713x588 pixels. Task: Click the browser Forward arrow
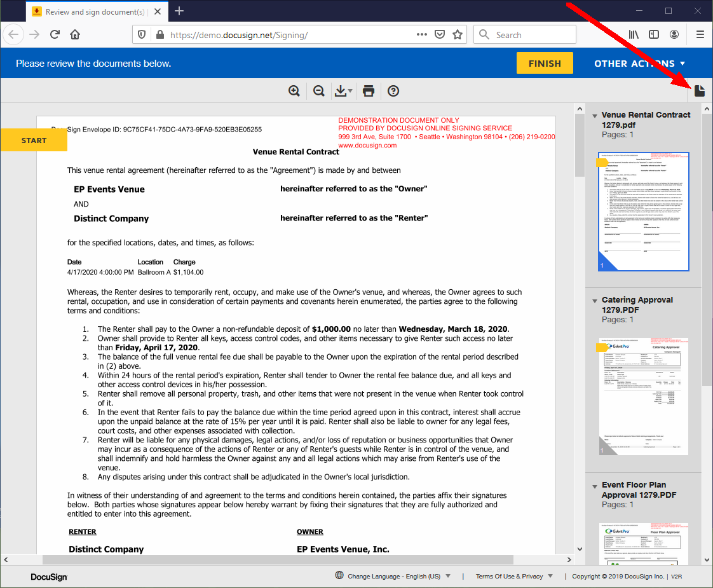(34, 34)
